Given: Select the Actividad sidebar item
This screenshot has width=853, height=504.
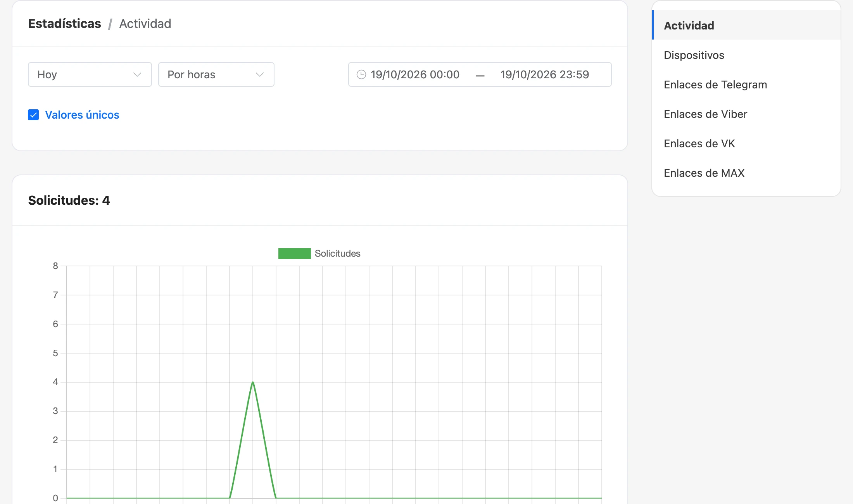Looking at the screenshot, I should pyautogui.click(x=746, y=25).
